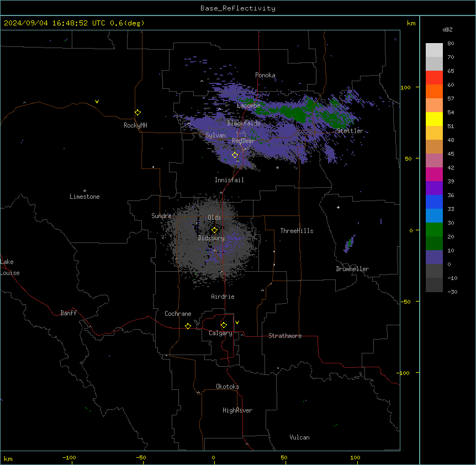Select the legend value -30
Image resolution: width=476 pixels, height=465 pixels.
452,292
